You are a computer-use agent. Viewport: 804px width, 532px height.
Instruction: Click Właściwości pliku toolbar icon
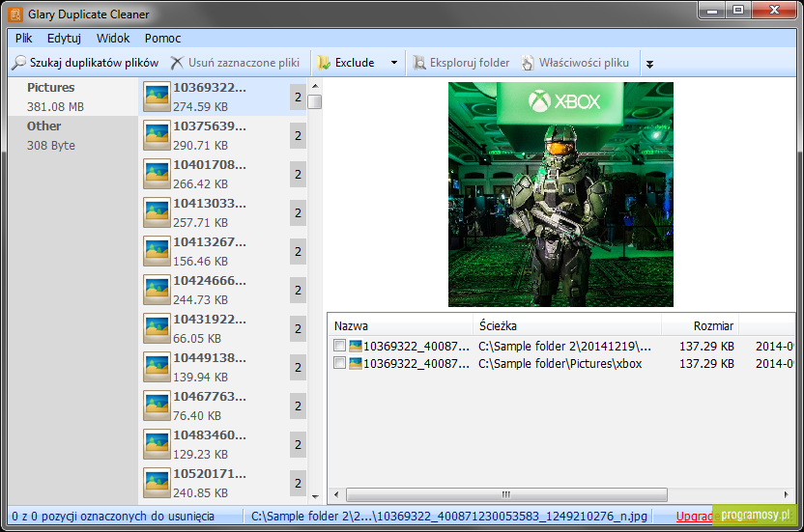[528, 63]
